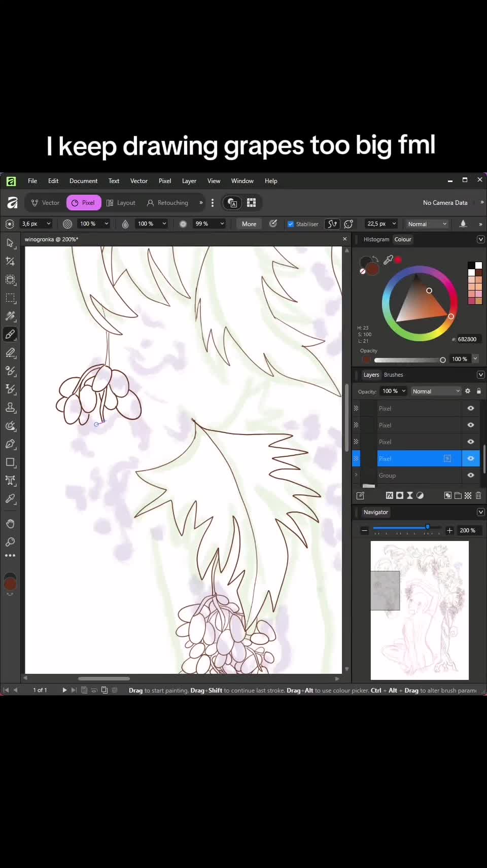Open Navigator panel options chevron
Image resolution: width=487 pixels, height=868 pixels.
point(480,512)
